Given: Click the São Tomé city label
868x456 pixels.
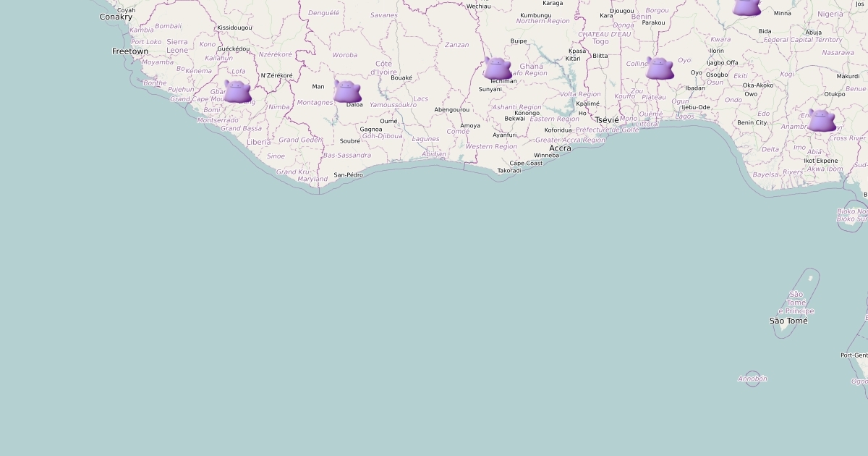Looking at the screenshot, I should click(x=788, y=321).
